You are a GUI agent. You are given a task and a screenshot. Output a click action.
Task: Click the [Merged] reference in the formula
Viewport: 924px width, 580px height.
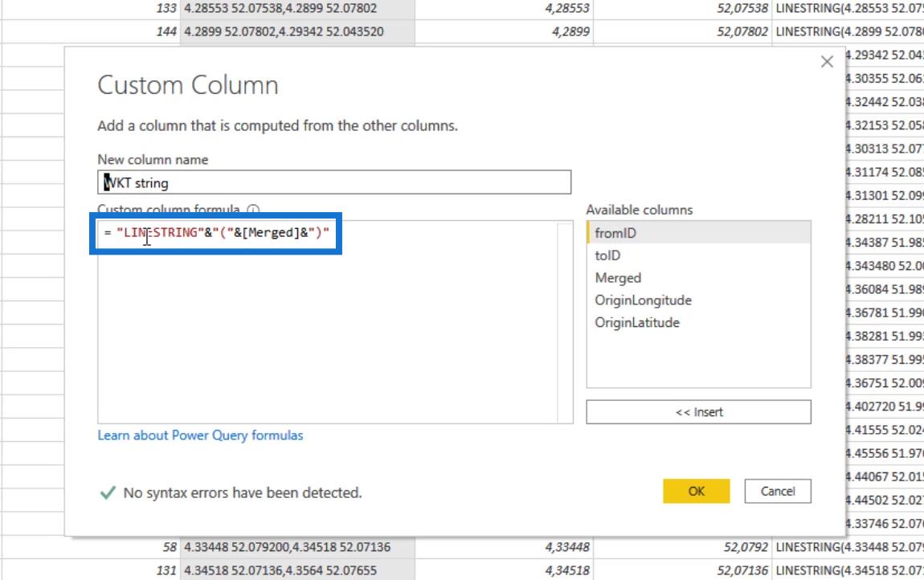pyautogui.click(x=273, y=233)
